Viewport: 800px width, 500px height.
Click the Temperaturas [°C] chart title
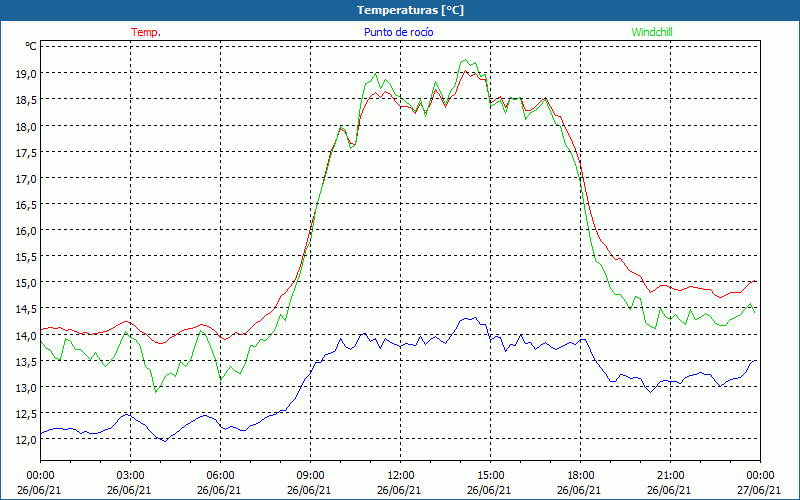pos(410,10)
